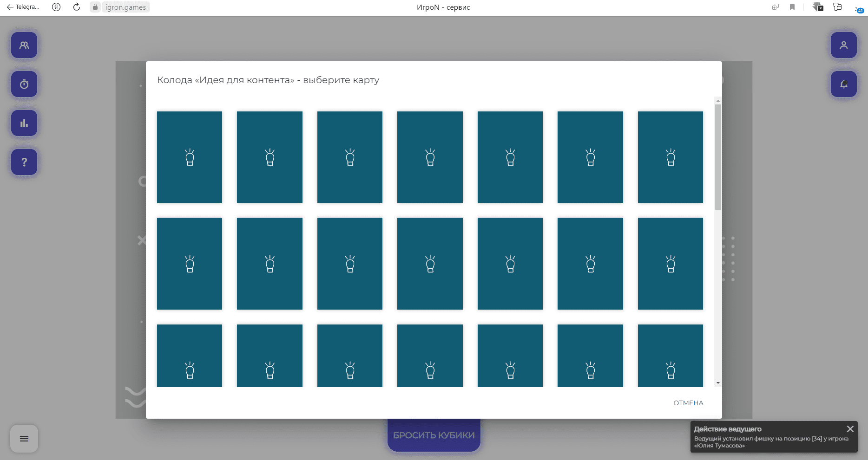The height and width of the screenshot is (460, 868).
Task: Close the Действие ведущего notification
Action: click(850, 429)
